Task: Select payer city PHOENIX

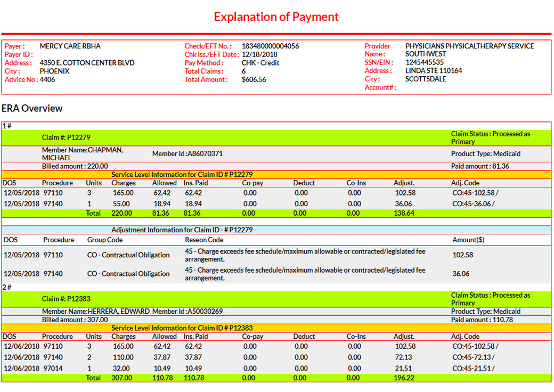Action: pos(54,71)
